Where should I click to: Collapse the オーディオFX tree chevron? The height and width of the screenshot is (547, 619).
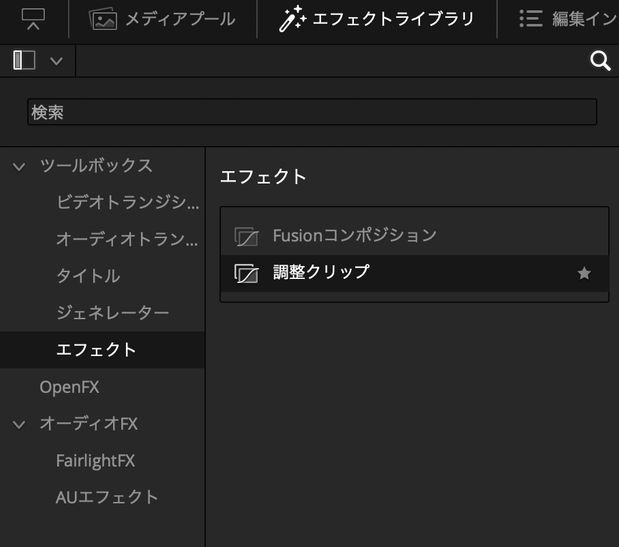coord(19,425)
